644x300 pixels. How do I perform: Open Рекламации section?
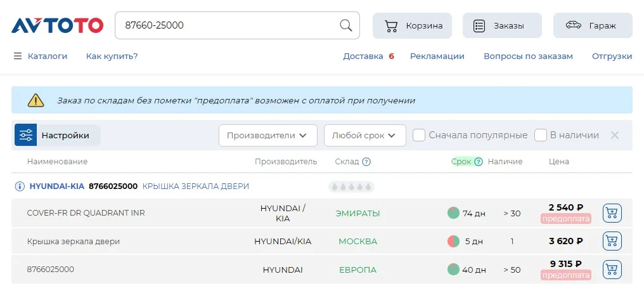(x=437, y=56)
